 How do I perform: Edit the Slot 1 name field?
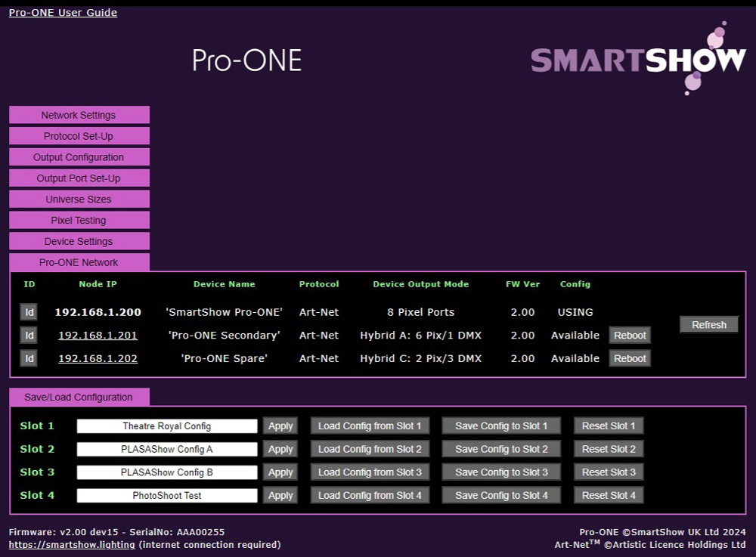[x=167, y=426]
